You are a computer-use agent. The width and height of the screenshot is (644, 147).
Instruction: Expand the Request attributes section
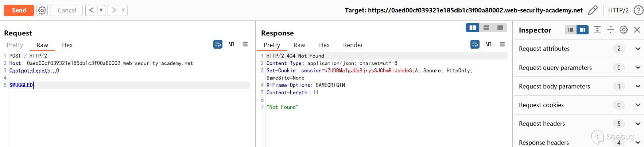pyautogui.click(x=638, y=49)
